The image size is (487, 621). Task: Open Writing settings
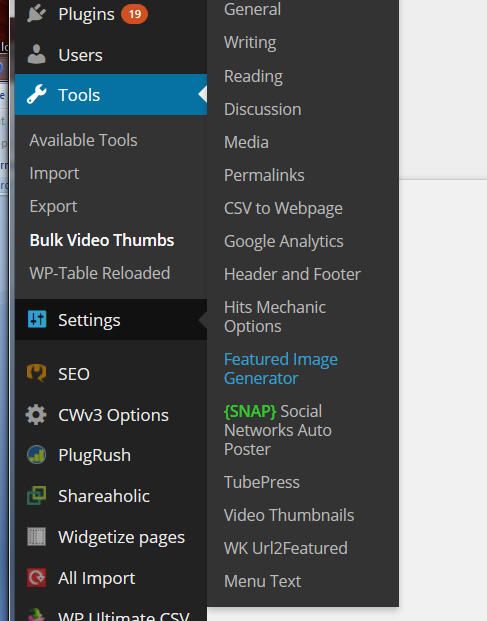point(250,42)
